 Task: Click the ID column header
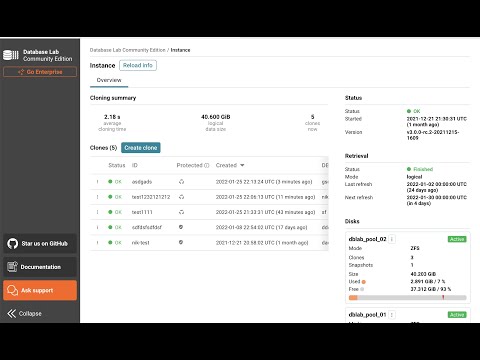pyautogui.click(x=135, y=165)
